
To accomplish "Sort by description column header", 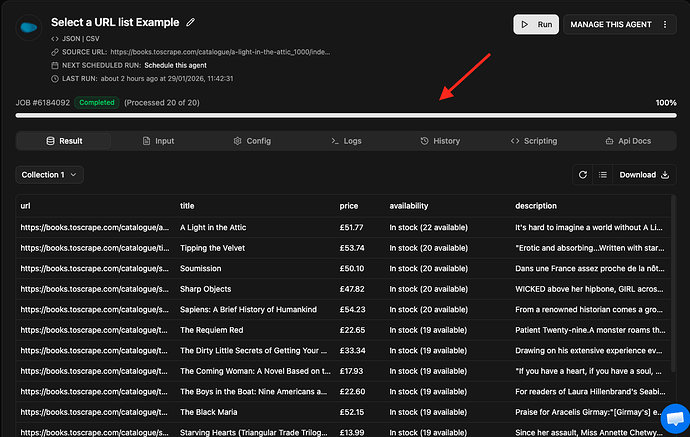I will click(536, 206).
